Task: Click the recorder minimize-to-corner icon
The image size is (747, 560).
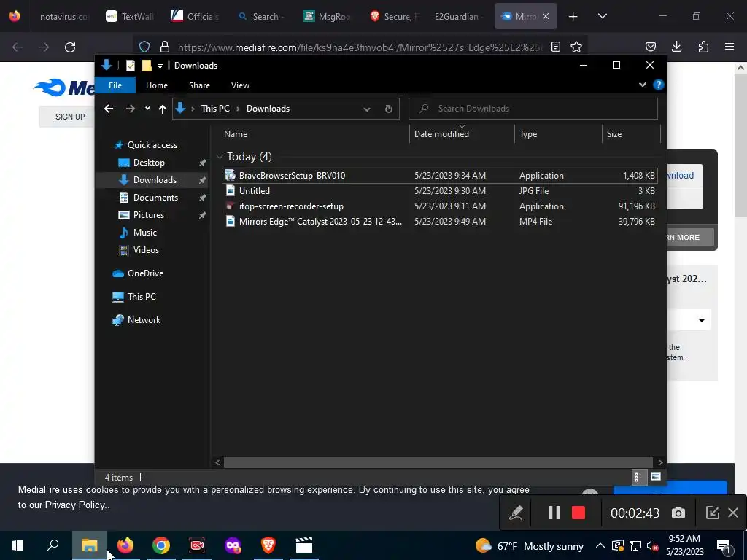Action: tap(712, 513)
